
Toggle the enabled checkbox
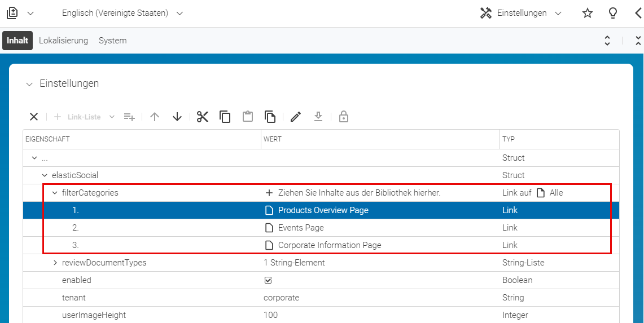click(268, 280)
